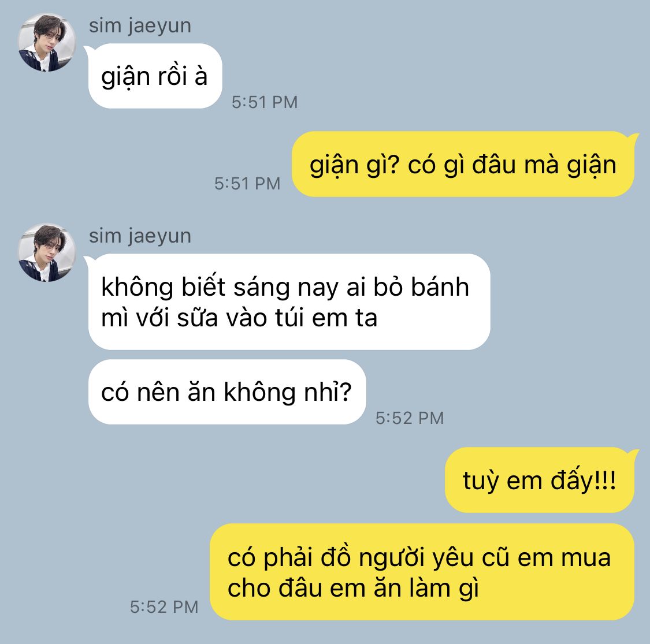Viewport: 650px width, 644px height.
Task: Select the 'giận gì? có gì đâu mà giận' bubble
Action: coord(463,164)
